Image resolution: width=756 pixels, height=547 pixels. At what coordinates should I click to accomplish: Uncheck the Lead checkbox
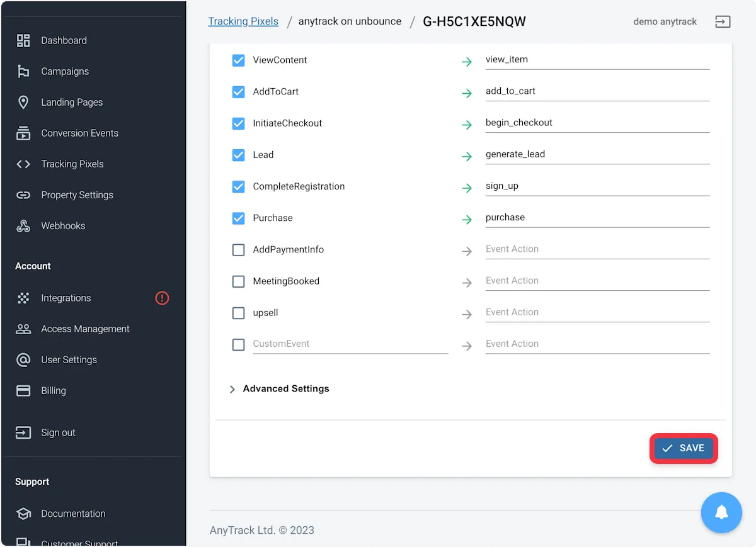point(238,155)
